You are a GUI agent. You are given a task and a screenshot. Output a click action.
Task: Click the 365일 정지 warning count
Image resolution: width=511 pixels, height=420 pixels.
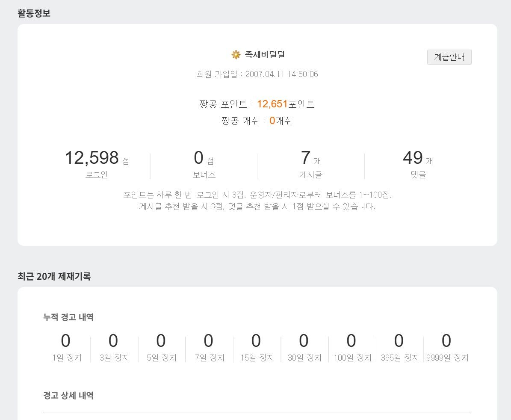399,341
